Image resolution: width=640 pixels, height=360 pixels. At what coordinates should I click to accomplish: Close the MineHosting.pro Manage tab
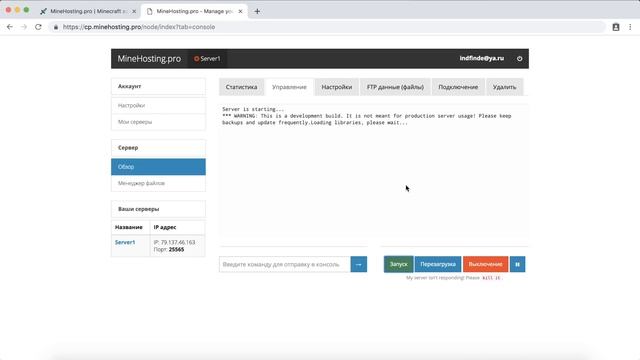(240, 11)
